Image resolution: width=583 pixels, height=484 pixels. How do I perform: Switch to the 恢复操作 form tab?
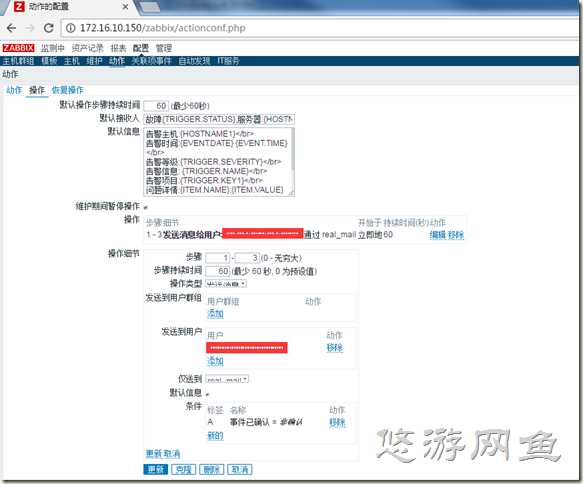point(67,90)
